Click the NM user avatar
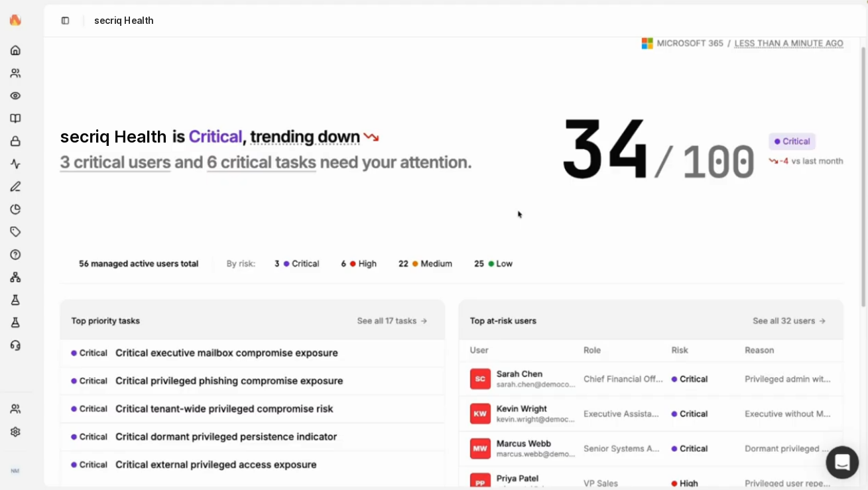The height and width of the screenshot is (490, 868). tap(15, 471)
